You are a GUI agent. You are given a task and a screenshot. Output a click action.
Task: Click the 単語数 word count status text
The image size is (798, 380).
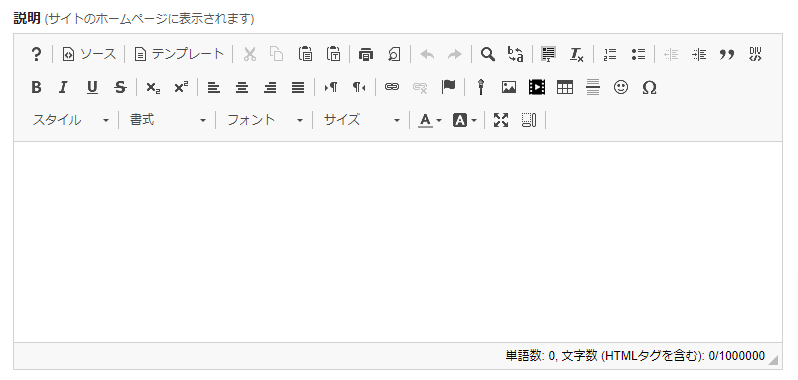[635, 356]
